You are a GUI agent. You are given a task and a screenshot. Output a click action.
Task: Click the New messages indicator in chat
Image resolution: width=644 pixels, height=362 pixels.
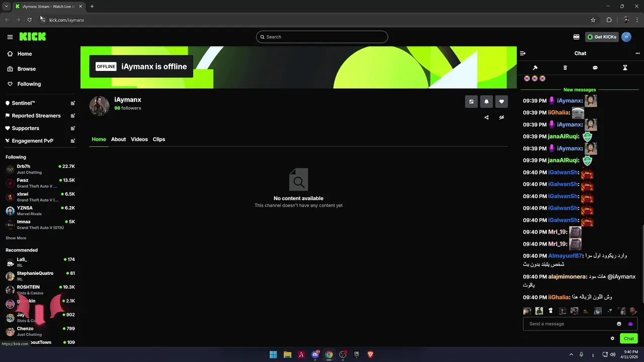(x=580, y=90)
